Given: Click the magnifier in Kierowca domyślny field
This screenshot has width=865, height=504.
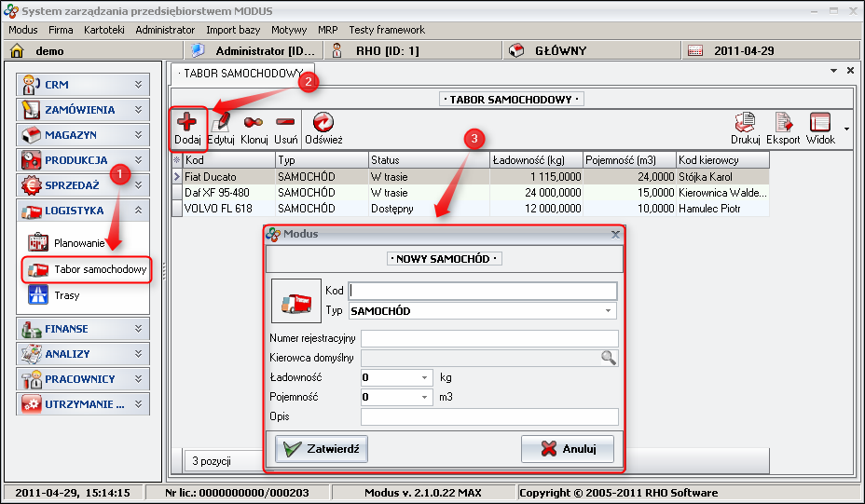Looking at the screenshot, I should 609,358.
